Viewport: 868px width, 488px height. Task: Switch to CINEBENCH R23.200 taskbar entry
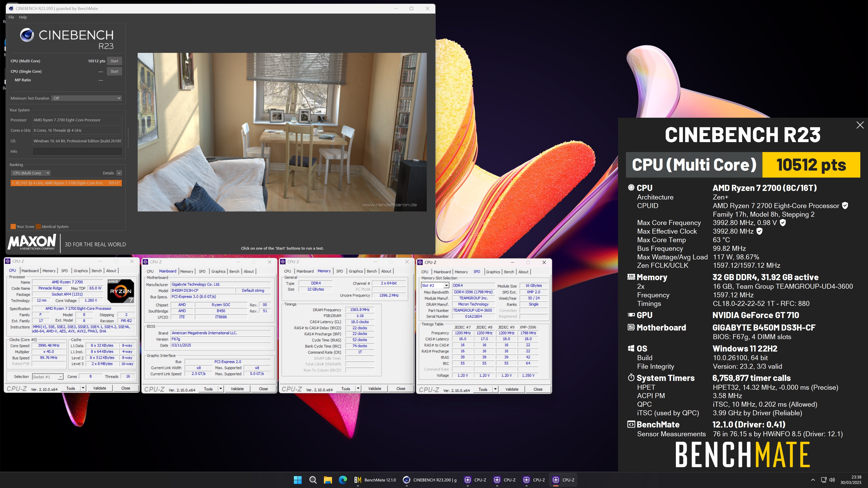pos(430,480)
